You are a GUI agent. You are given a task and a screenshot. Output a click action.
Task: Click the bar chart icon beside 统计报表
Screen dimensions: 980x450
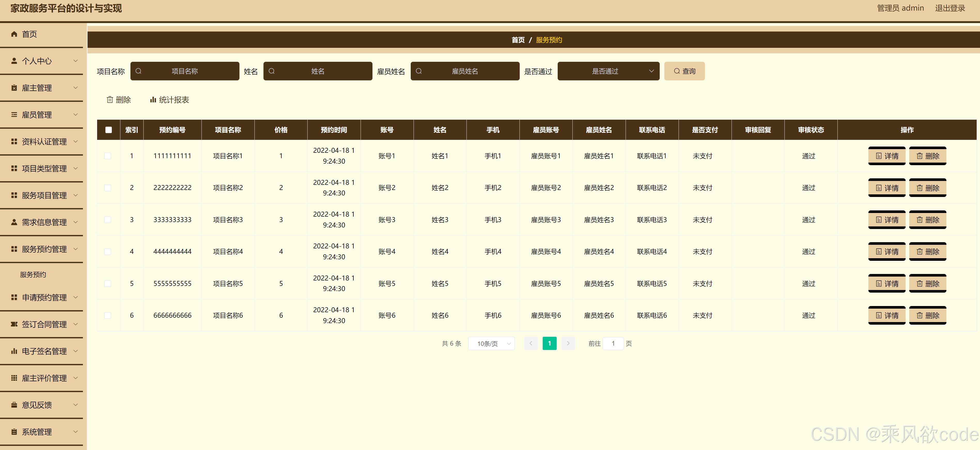[x=153, y=100]
